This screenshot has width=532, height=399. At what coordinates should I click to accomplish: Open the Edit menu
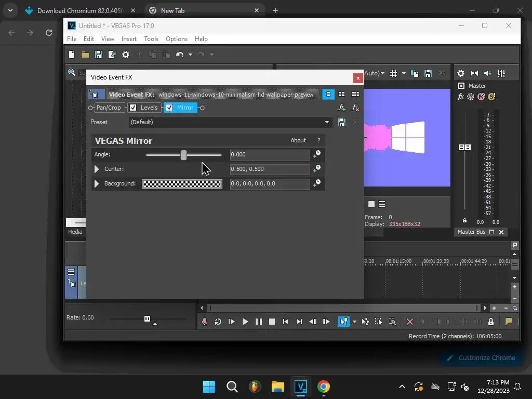tap(88, 38)
